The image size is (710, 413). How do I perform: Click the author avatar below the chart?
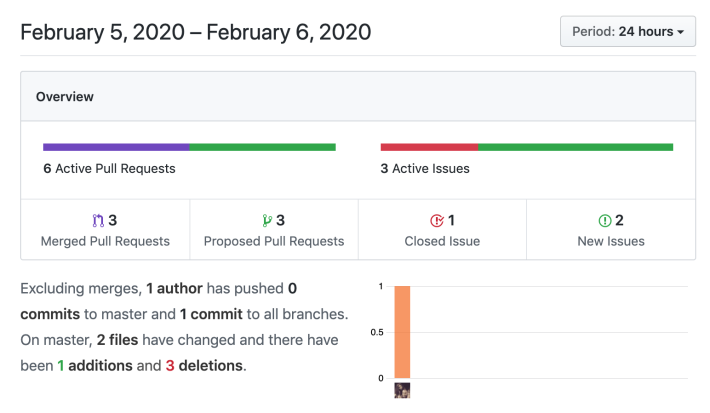402,390
